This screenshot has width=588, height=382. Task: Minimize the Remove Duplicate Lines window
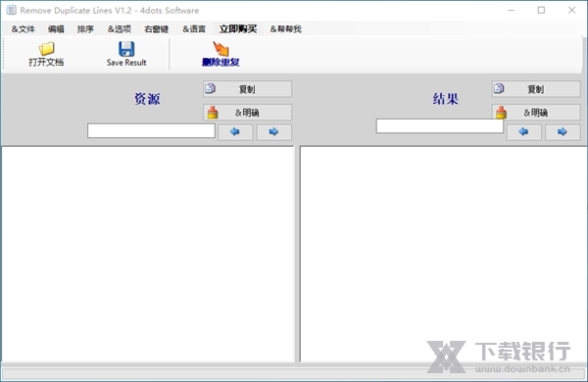pos(511,10)
